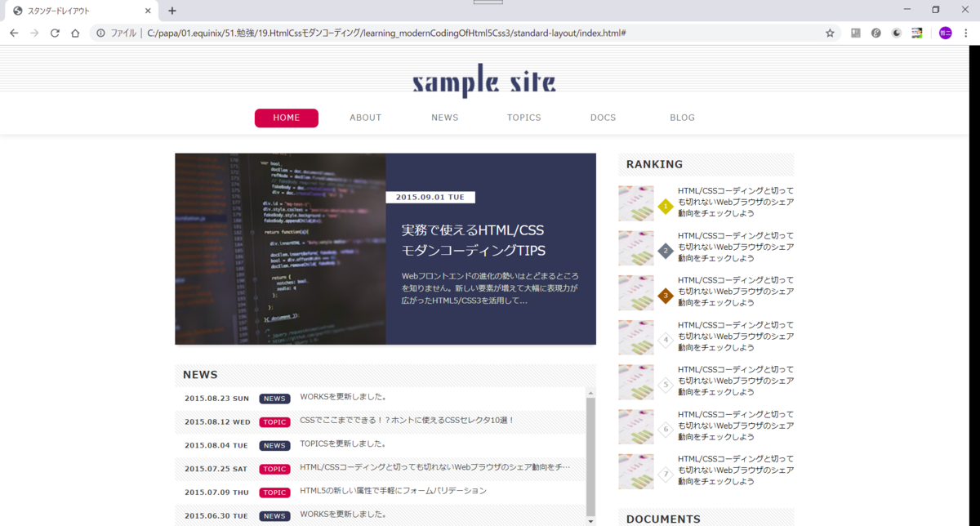
Task: Open Chrome's three-dot menu
Action: click(x=967, y=33)
